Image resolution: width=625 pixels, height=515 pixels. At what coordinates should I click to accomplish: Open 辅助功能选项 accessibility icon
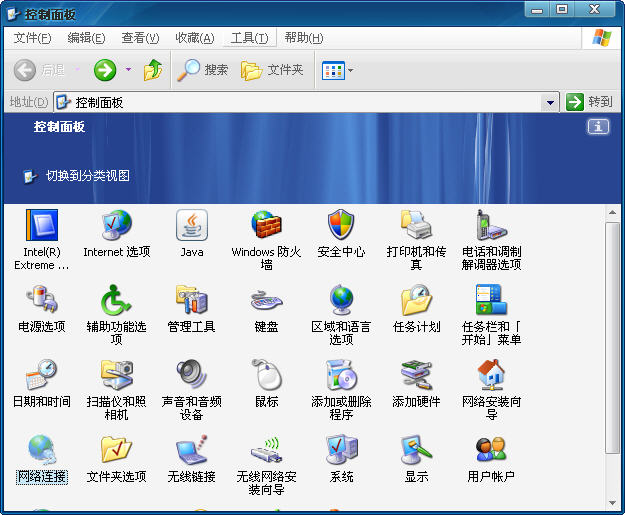[116, 300]
